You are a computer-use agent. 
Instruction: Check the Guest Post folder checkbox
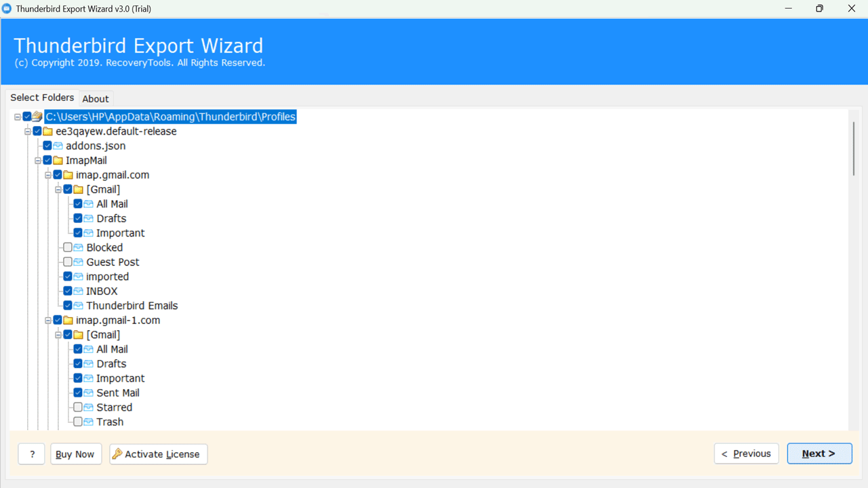pyautogui.click(x=68, y=262)
